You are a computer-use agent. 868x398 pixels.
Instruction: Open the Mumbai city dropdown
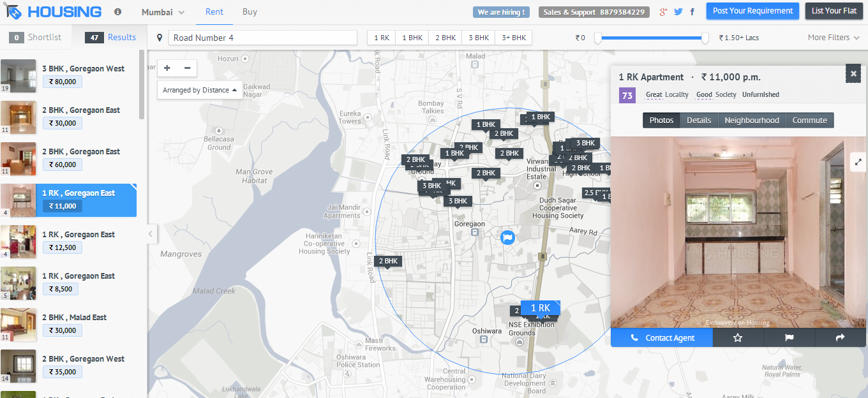163,12
